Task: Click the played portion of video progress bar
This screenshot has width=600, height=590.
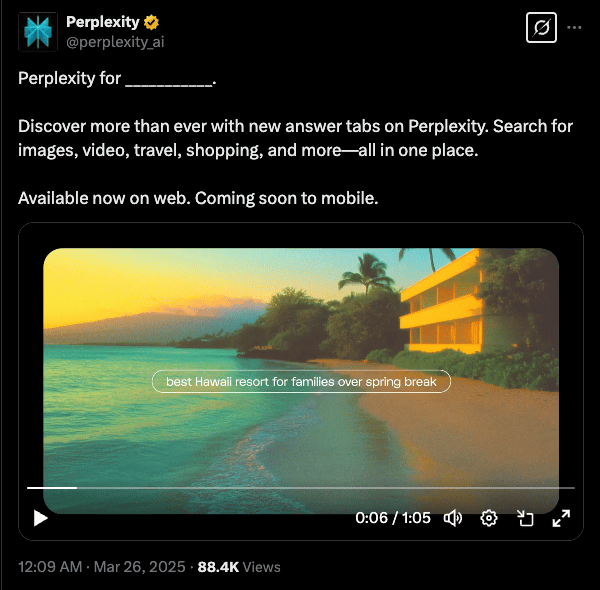Action: click(x=52, y=488)
